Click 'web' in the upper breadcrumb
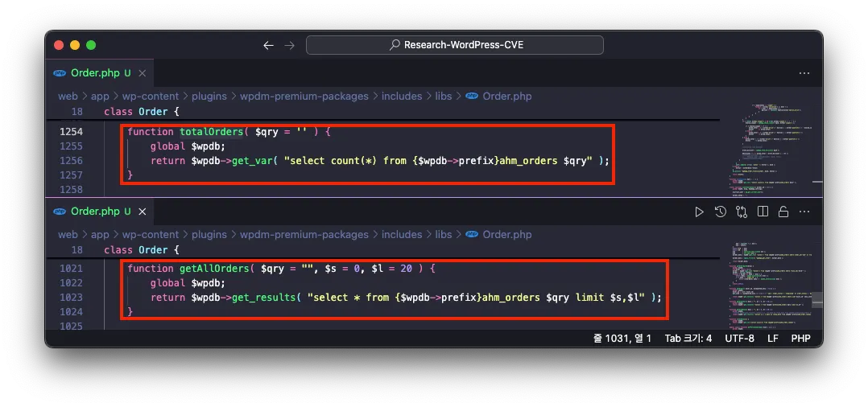This screenshot has width=868, height=407. 68,97
